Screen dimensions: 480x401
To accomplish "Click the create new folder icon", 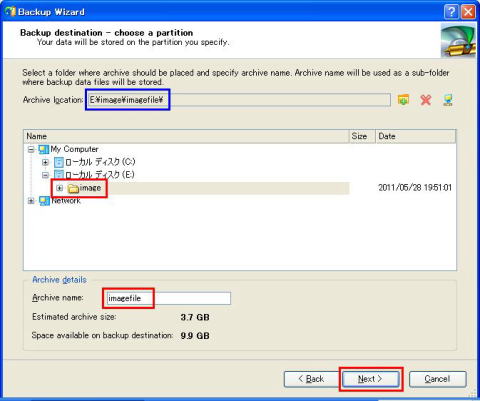I will pos(403,100).
